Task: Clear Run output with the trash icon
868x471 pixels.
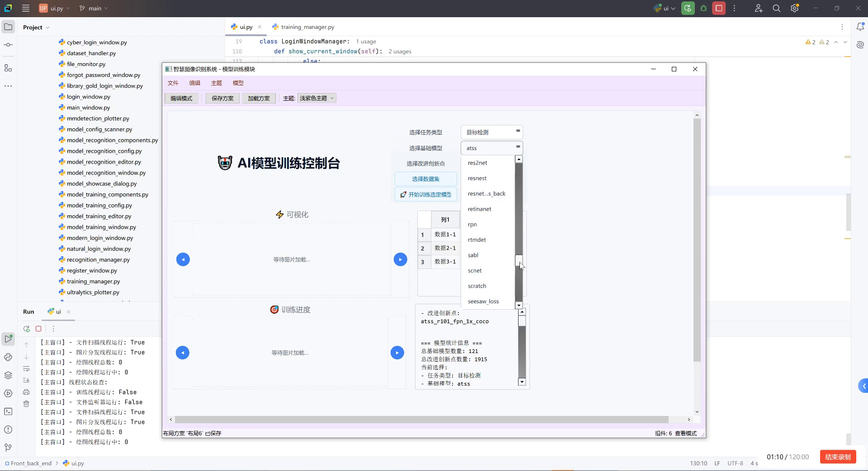Action: tap(26, 404)
